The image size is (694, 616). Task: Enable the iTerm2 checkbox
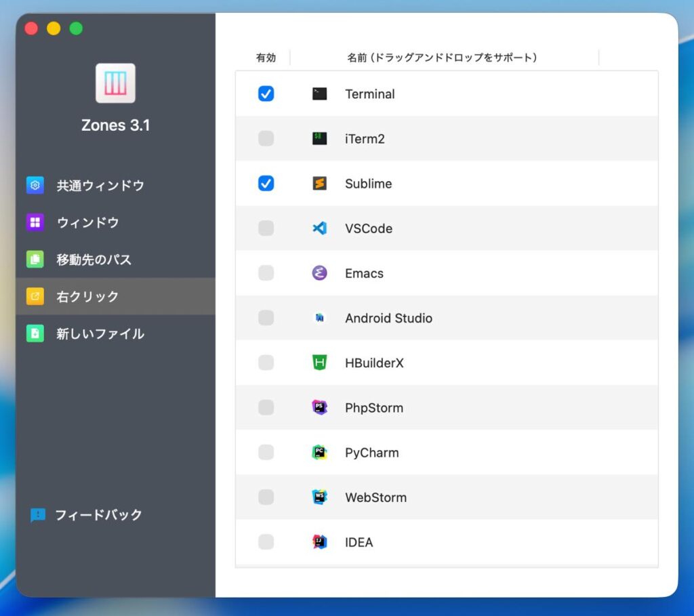[266, 139]
